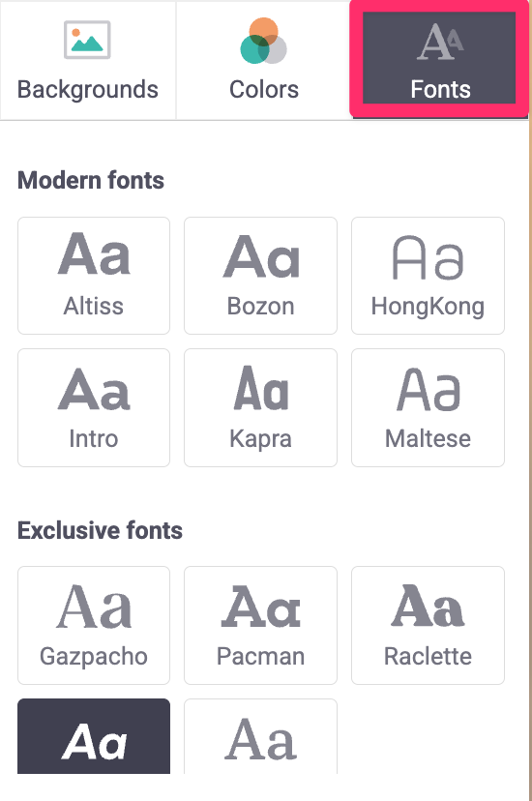Click the Altiss Aa preview glyph
532x801 pixels.
pos(94,253)
